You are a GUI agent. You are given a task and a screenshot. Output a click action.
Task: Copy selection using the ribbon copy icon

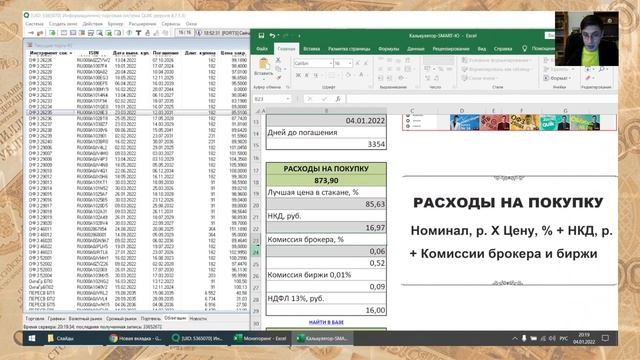[x=278, y=69]
